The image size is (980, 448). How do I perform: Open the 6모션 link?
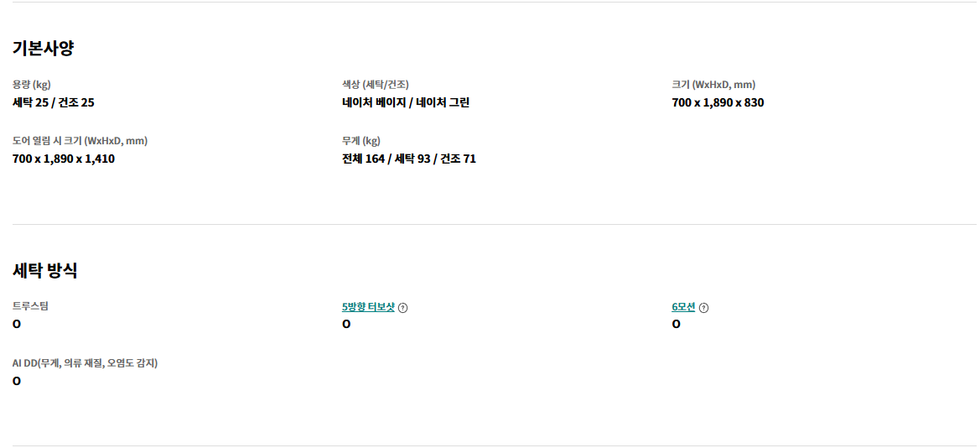click(x=683, y=307)
